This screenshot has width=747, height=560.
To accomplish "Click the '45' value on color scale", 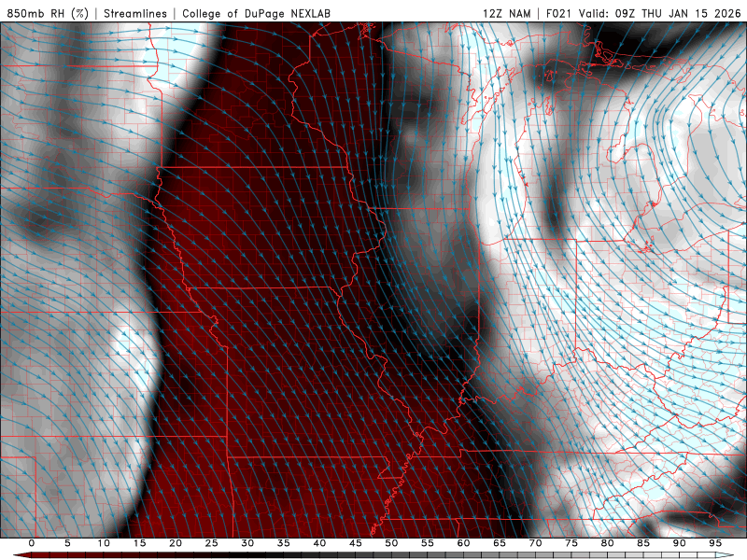I will (356, 543).
